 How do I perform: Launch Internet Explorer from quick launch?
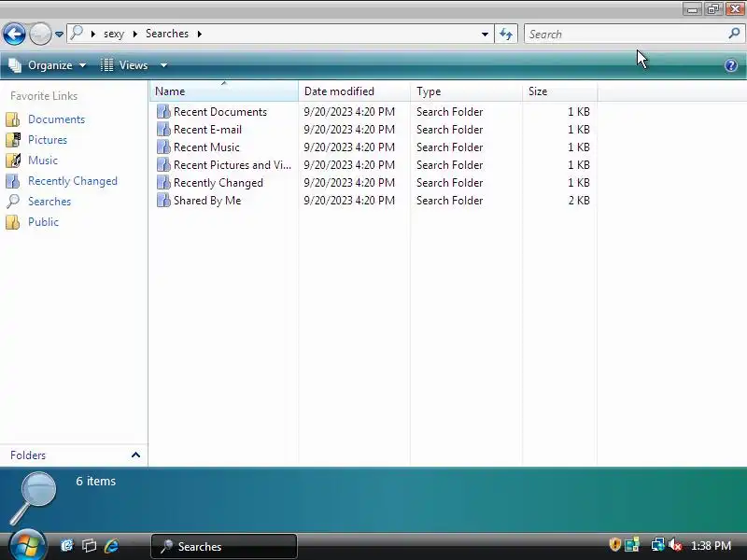coord(111,545)
